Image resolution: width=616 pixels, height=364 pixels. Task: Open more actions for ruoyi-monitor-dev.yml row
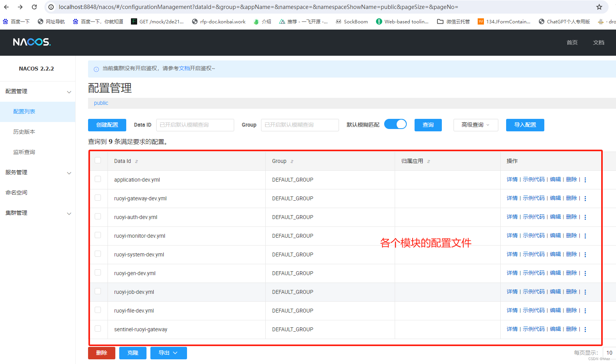(x=585, y=236)
